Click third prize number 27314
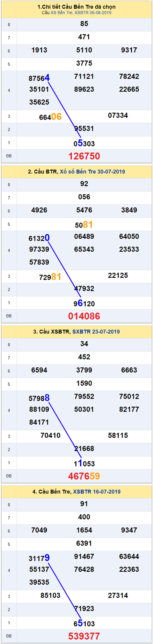The height and width of the screenshot is (644, 153). 118,595
